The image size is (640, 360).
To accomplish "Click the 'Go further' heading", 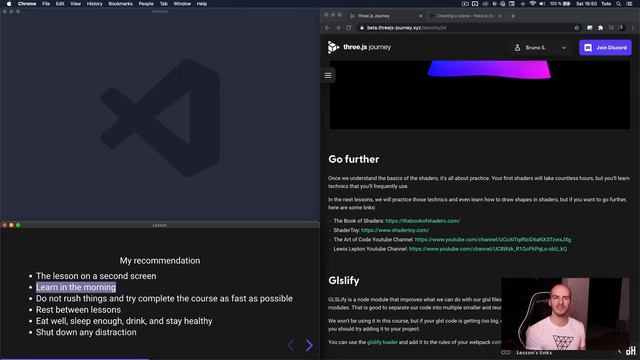I will [353, 159].
